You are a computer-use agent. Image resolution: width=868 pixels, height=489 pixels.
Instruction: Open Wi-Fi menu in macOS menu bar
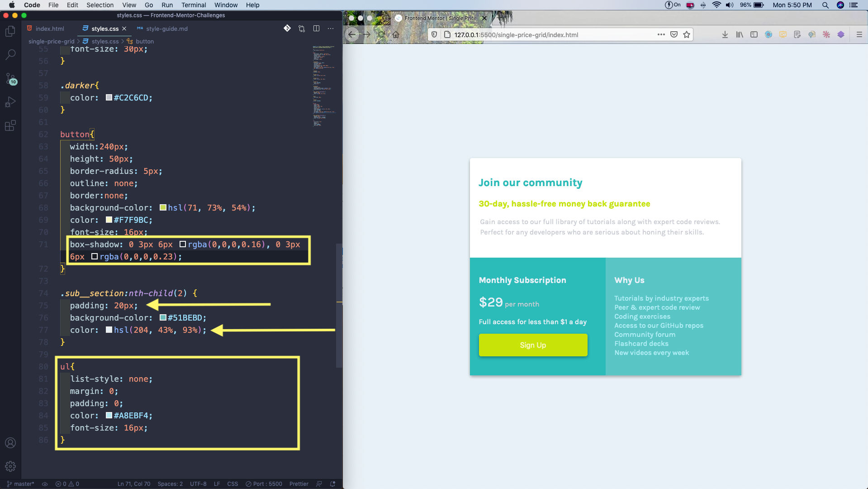click(x=716, y=5)
